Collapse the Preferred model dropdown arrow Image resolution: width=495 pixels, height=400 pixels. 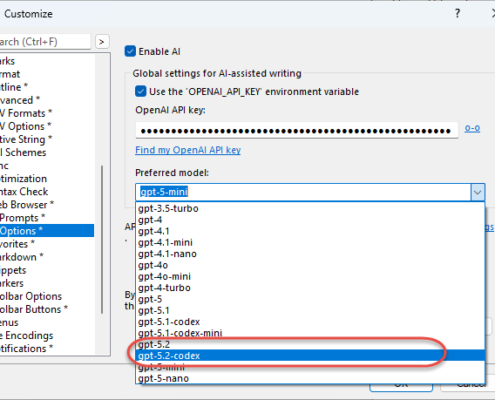(x=478, y=192)
